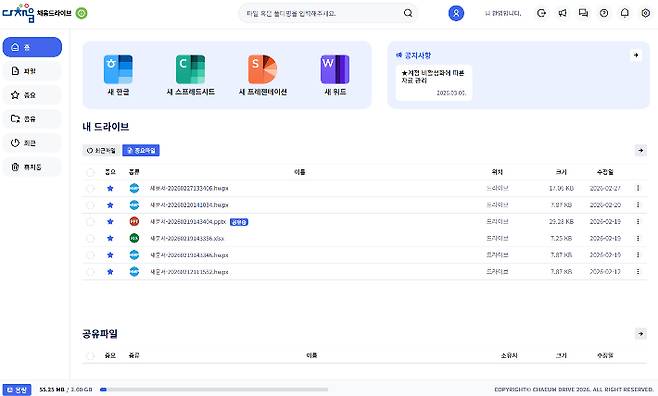Viewport: 658px width, 396px height.
Task: Click the green round icon beside the logo
Action: pos(81,13)
